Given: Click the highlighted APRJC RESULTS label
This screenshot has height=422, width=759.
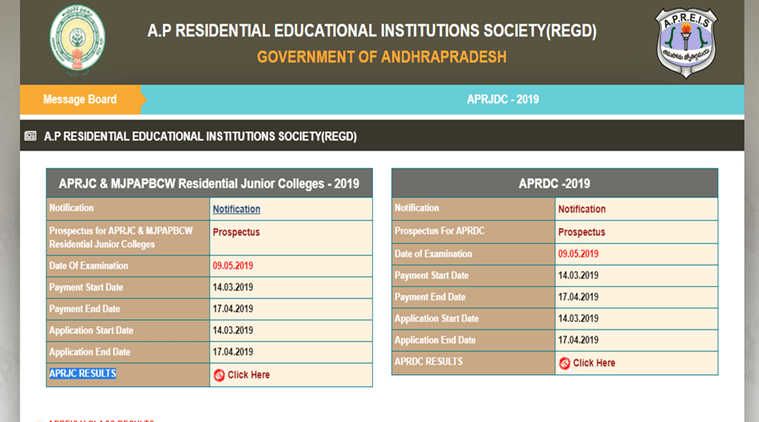Looking at the screenshot, I should [83, 374].
